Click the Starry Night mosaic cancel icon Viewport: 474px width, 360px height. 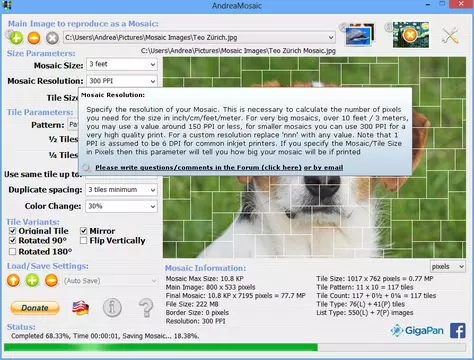pos(410,35)
